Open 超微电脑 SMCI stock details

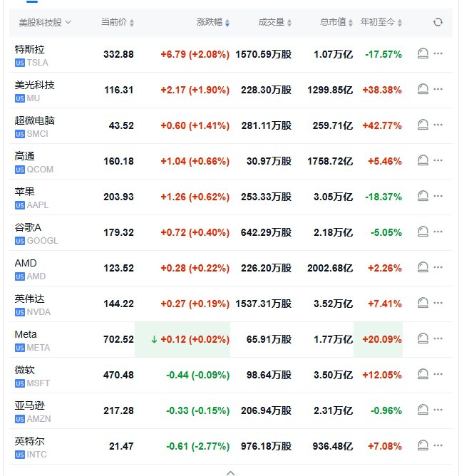35,127
